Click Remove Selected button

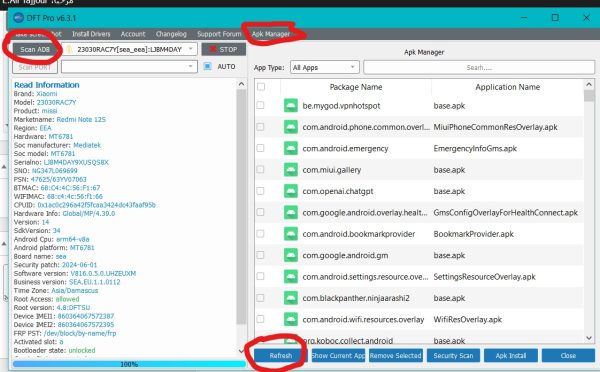(x=396, y=356)
